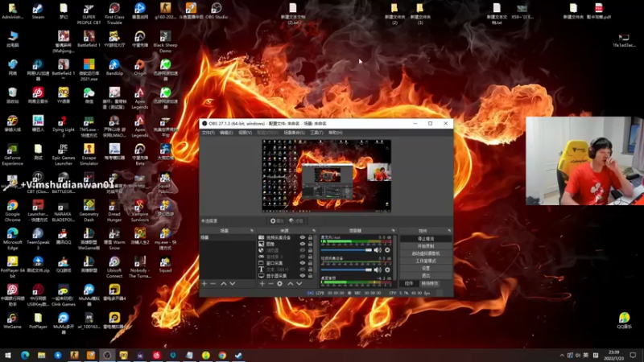Toggle visibility of the 图像 source

pyautogui.click(x=303, y=244)
